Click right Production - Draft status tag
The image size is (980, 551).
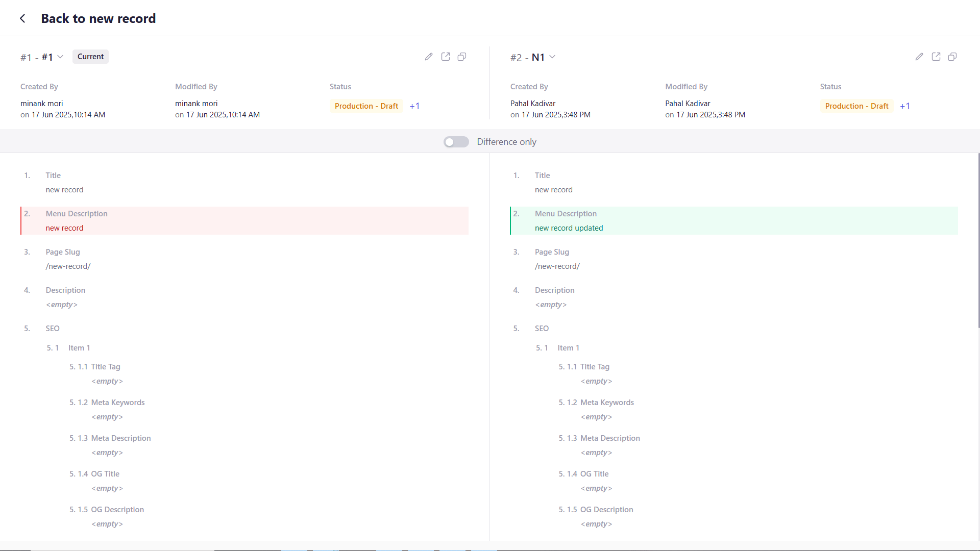tap(856, 106)
